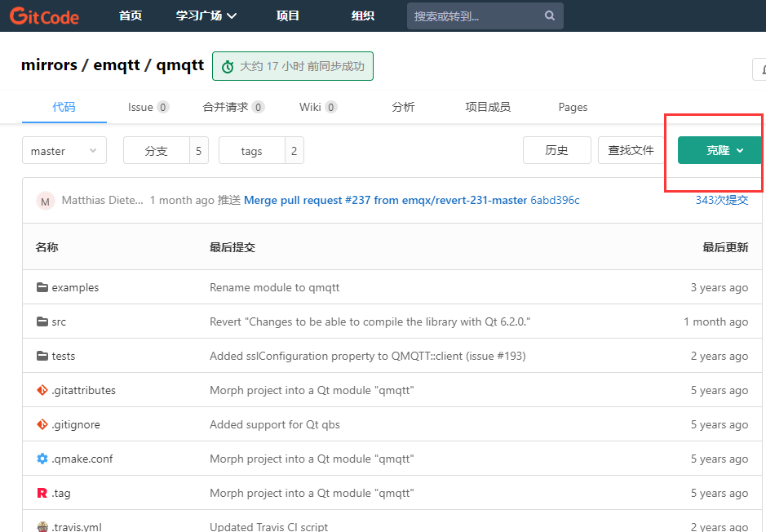766x532 pixels.
Task: Open the Pages tab
Action: pos(573,107)
